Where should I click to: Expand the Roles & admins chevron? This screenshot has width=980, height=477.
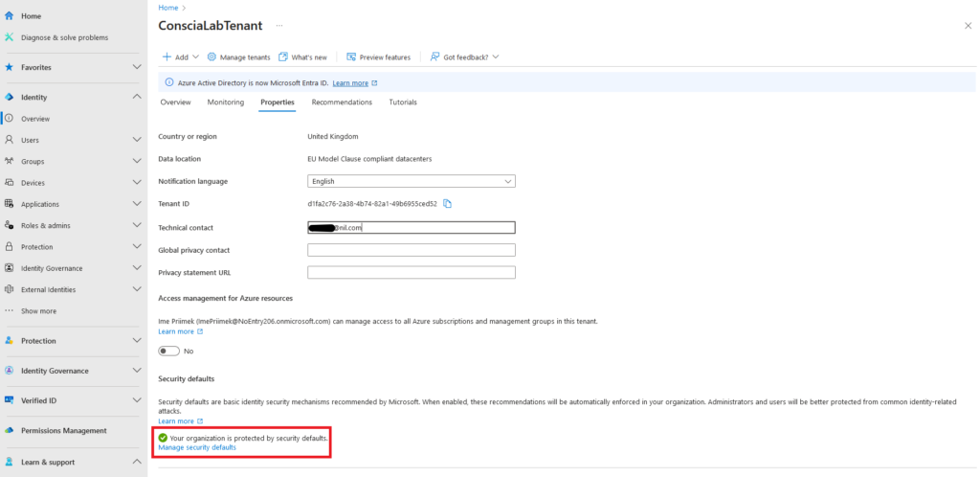137,225
